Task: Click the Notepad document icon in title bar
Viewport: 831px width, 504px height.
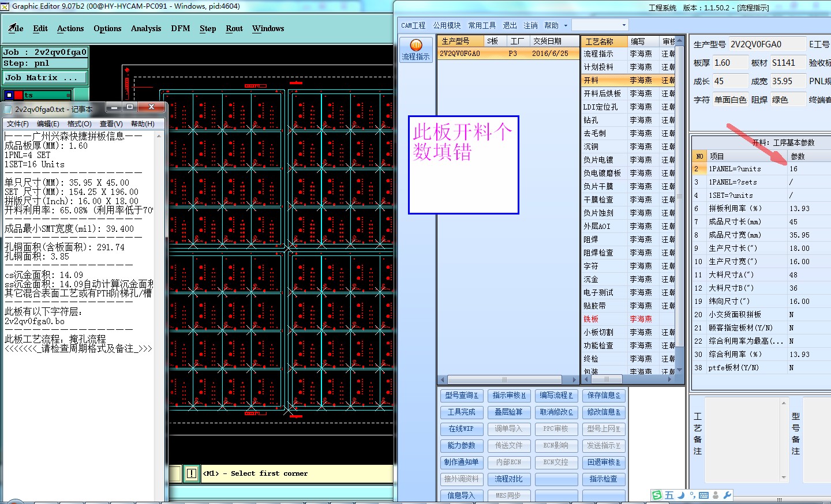Action: pos(8,109)
